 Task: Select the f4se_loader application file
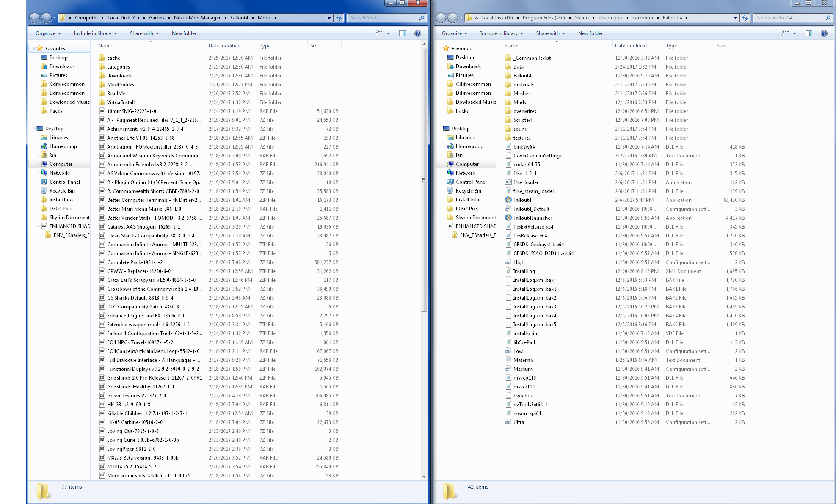coord(526,182)
